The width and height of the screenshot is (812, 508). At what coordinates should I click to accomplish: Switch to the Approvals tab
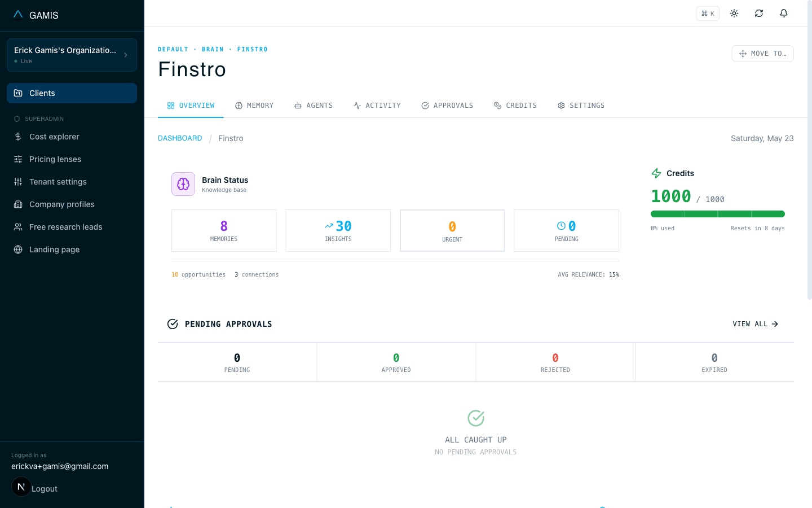click(447, 106)
